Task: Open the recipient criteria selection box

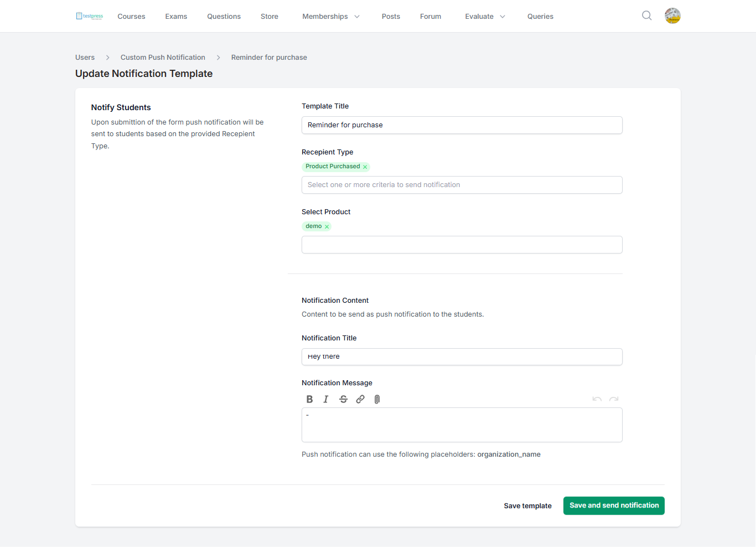Action: click(462, 185)
